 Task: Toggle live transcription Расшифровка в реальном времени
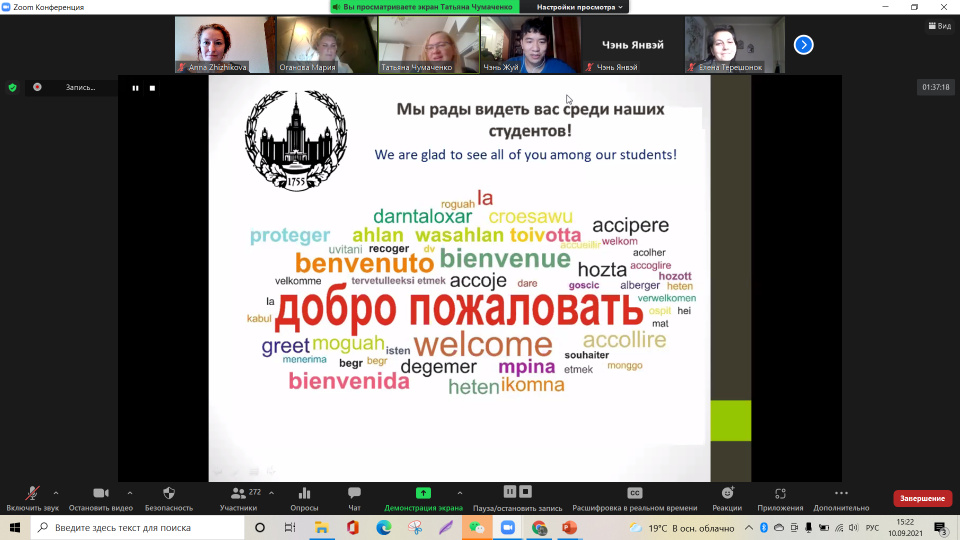coord(634,494)
